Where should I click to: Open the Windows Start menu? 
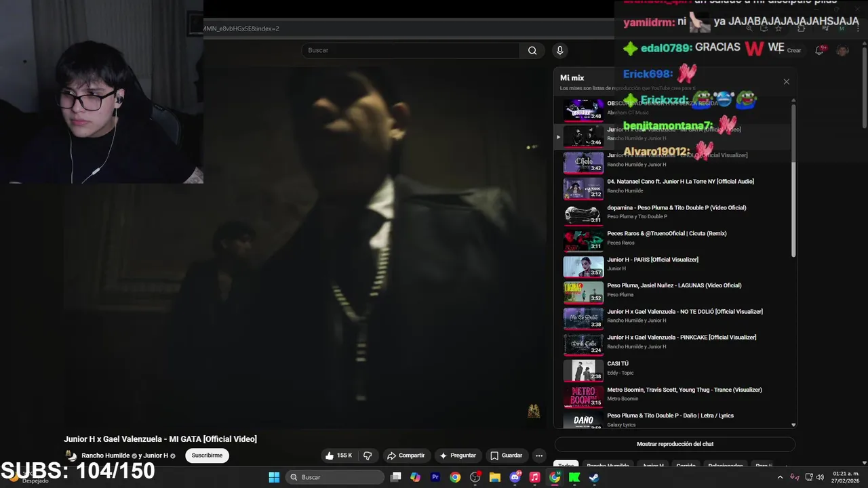point(274,477)
